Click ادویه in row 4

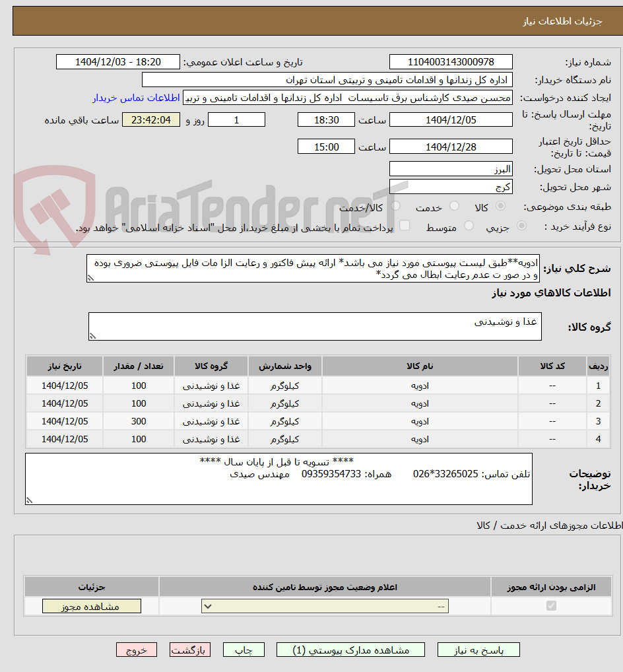pyautogui.click(x=420, y=439)
